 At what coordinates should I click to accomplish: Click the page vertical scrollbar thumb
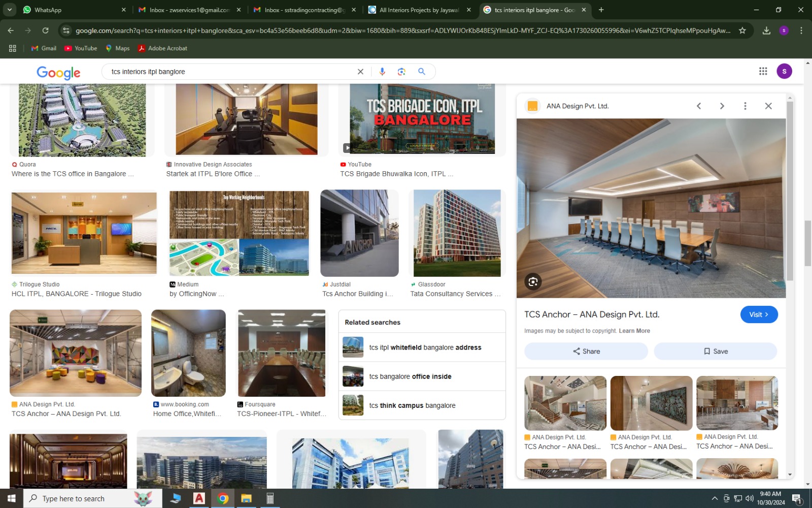coord(807,243)
